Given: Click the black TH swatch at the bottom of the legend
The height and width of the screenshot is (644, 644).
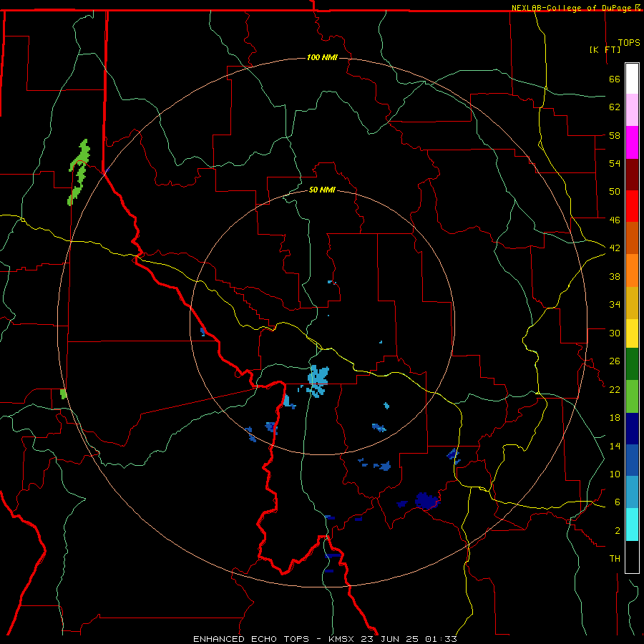Looking at the screenshot, I should (632, 557).
